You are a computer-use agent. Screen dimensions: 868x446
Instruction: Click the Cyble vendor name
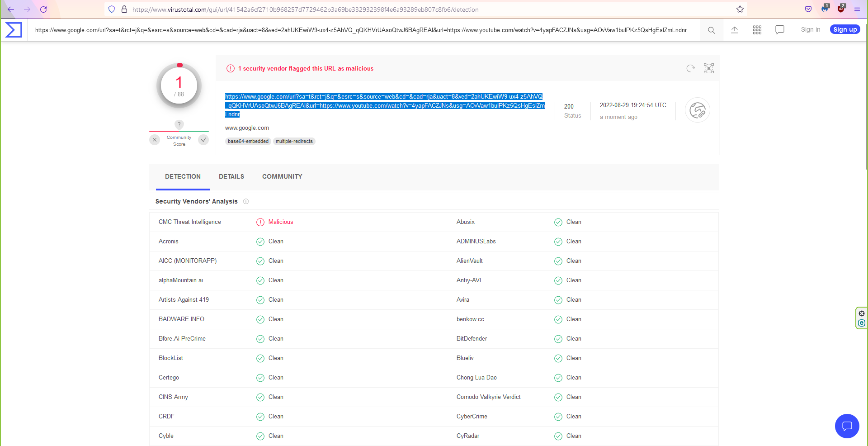(166, 436)
